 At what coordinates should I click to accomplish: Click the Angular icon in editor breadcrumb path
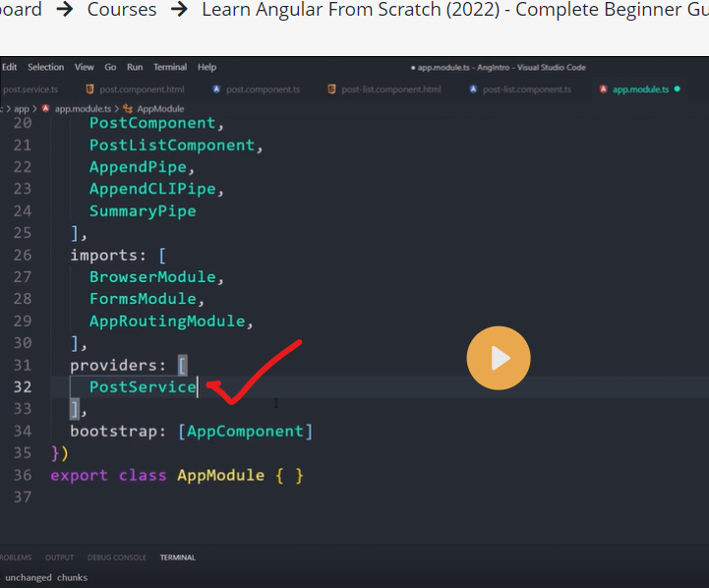[x=47, y=108]
